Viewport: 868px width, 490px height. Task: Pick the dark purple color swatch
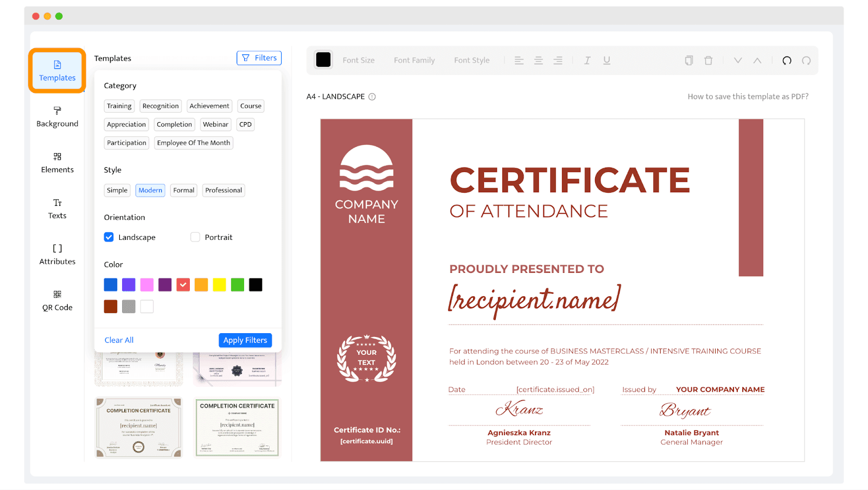point(165,285)
